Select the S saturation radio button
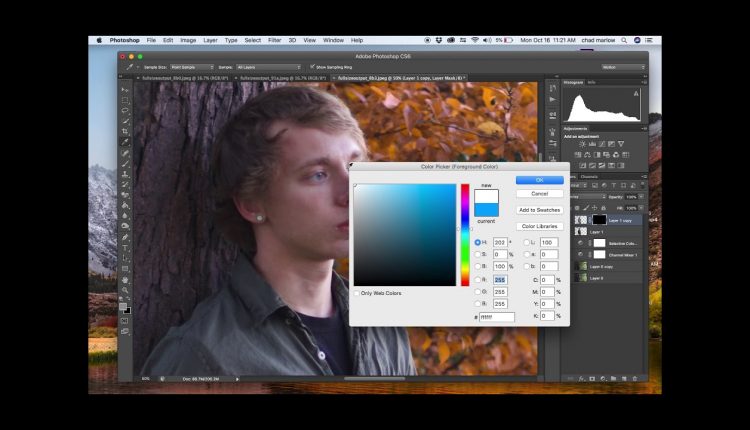This screenshot has height=430, width=750. 477,254
